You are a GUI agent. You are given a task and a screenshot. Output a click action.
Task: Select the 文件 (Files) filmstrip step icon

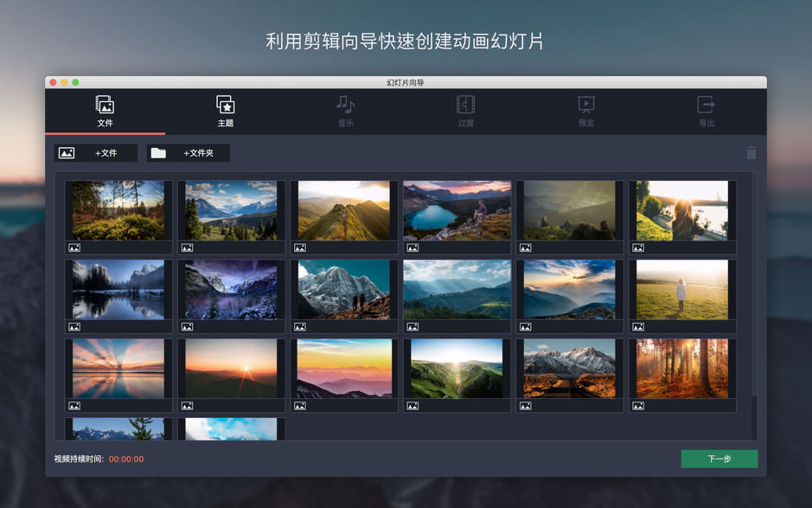click(x=105, y=106)
